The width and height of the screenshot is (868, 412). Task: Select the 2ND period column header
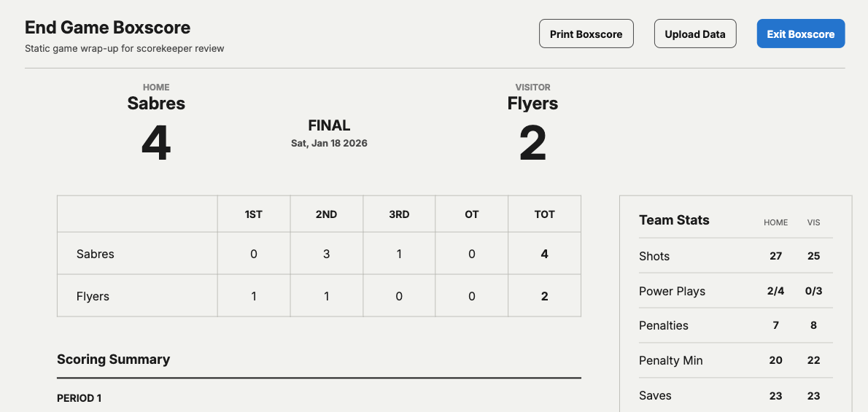click(x=327, y=214)
